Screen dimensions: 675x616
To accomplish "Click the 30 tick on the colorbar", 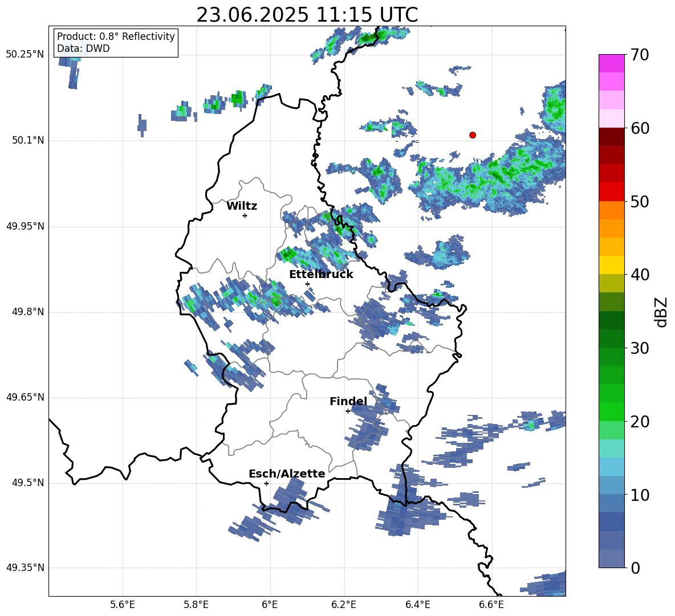I will pyautogui.click(x=640, y=348).
